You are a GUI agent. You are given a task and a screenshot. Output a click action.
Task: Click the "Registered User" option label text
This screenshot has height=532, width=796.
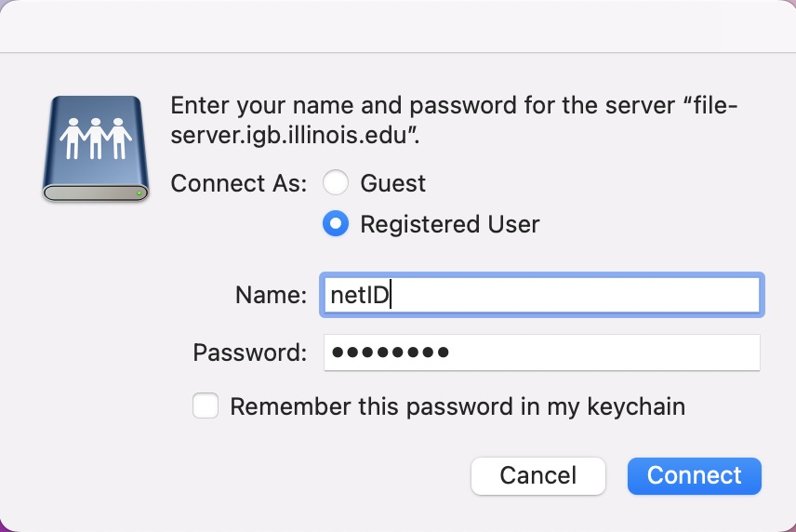click(x=449, y=224)
